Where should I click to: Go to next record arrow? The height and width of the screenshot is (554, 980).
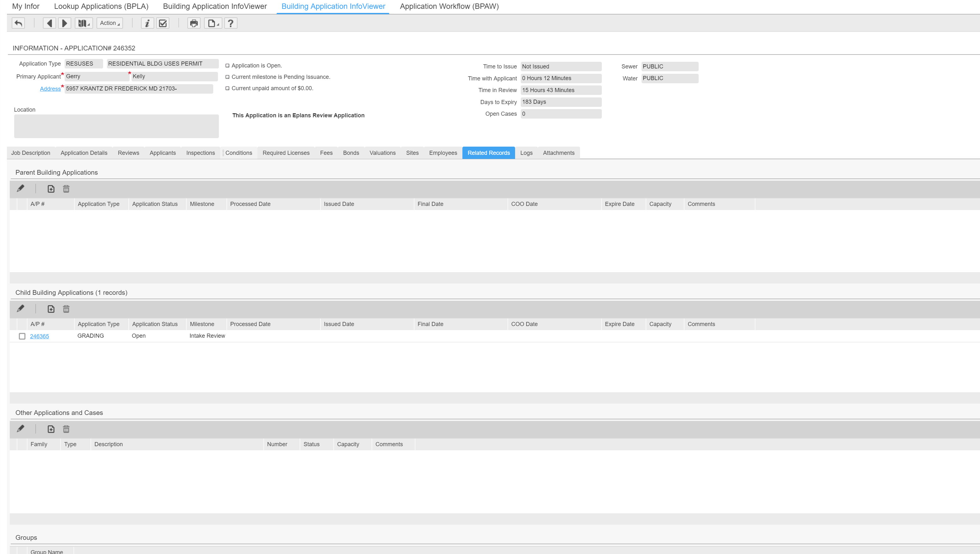point(64,23)
